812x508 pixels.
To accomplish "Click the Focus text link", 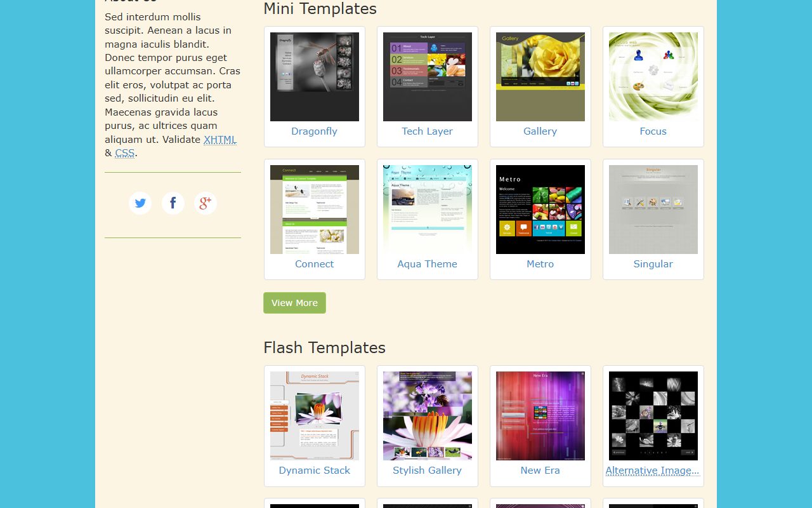I will pos(653,131).
